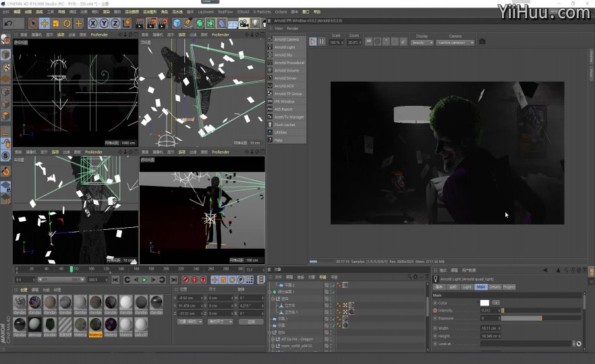This screenshot has width=595, height=364.
Task: Toggle the Autokeying red button
Action: (x=194, y=280)
